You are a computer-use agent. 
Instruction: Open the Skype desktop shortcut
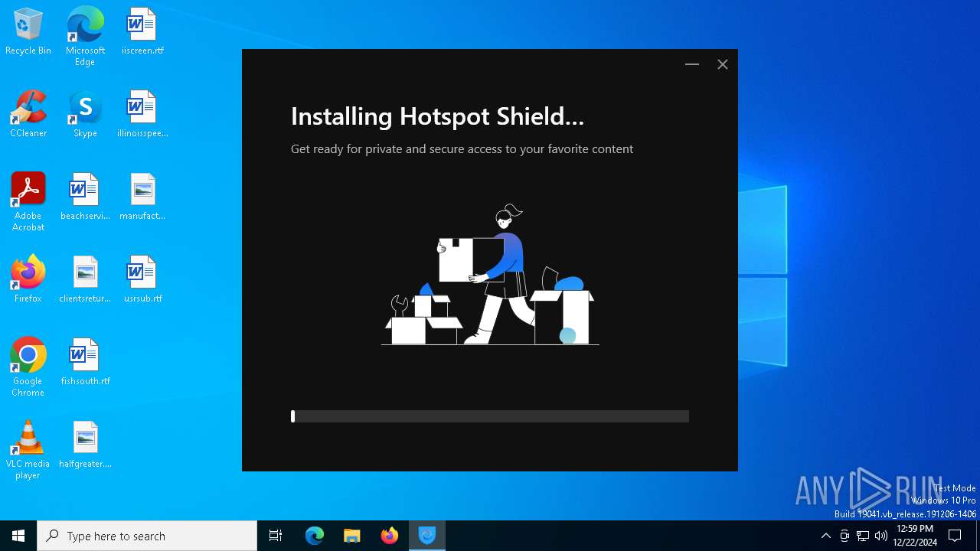[85, 115]
